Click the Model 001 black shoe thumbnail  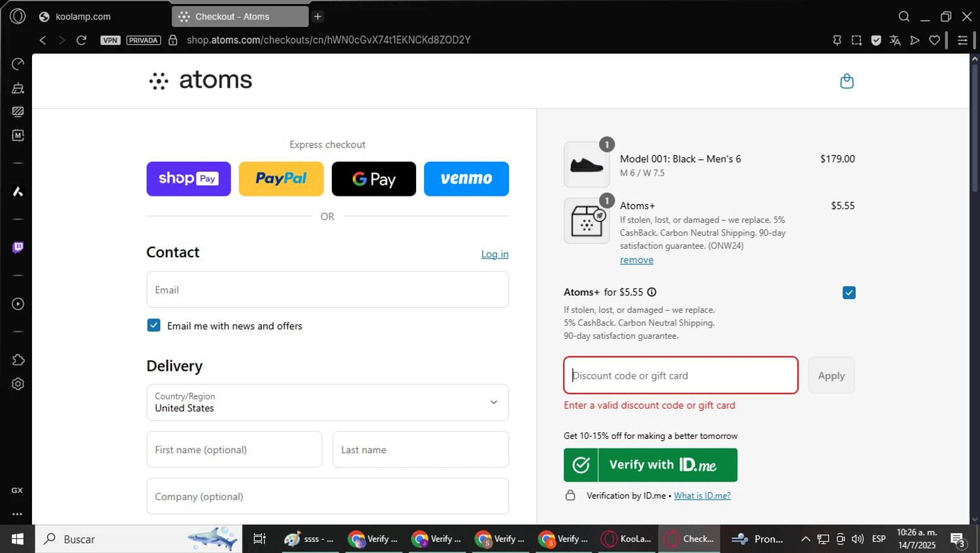click(x=587, y=165)
